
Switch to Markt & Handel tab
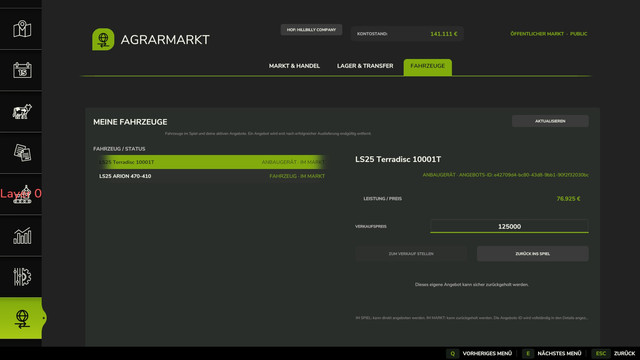294,66
